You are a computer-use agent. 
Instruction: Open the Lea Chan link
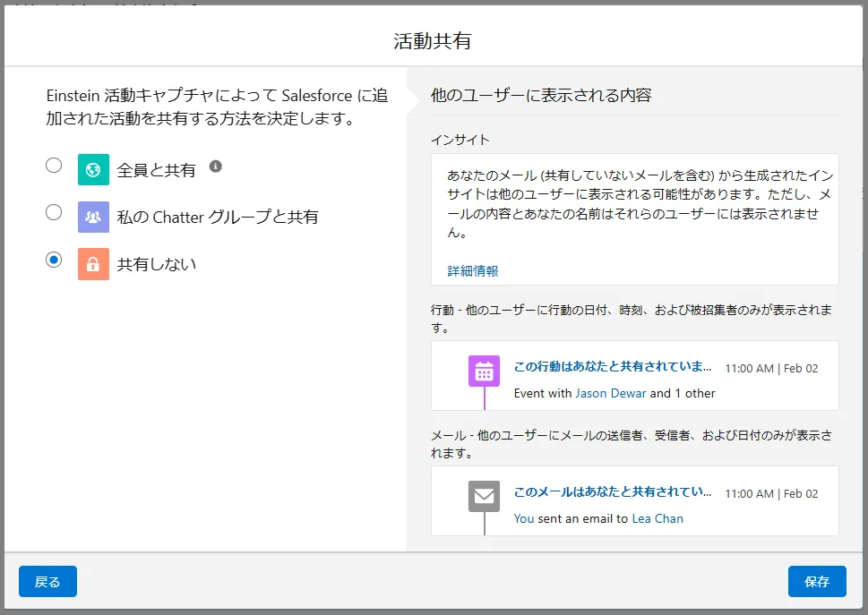point(657,519)
